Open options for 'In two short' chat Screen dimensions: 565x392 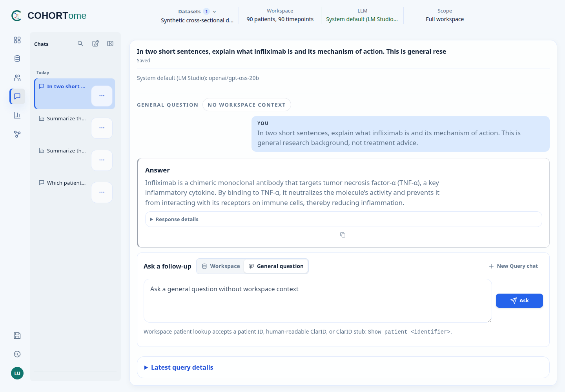pos(102,96)
